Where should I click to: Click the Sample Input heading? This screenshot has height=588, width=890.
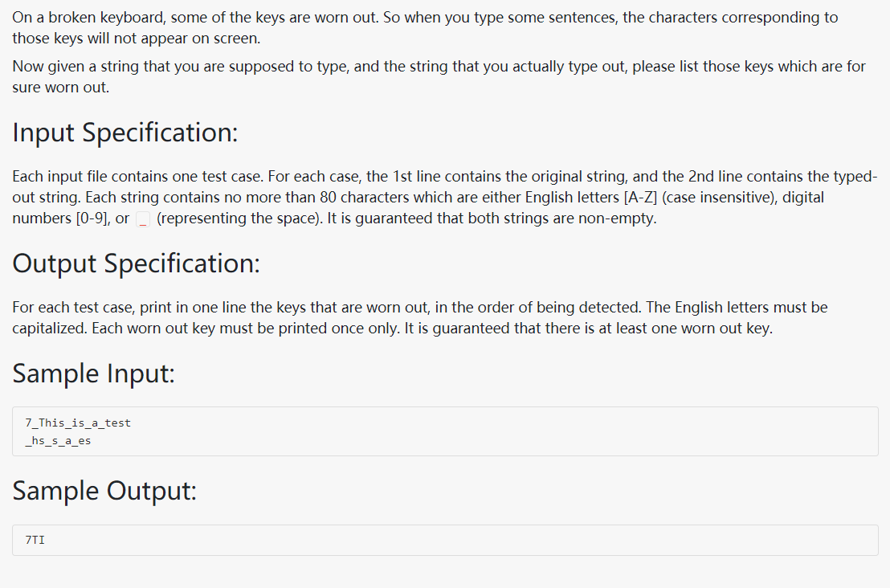(x=94, y=374)
